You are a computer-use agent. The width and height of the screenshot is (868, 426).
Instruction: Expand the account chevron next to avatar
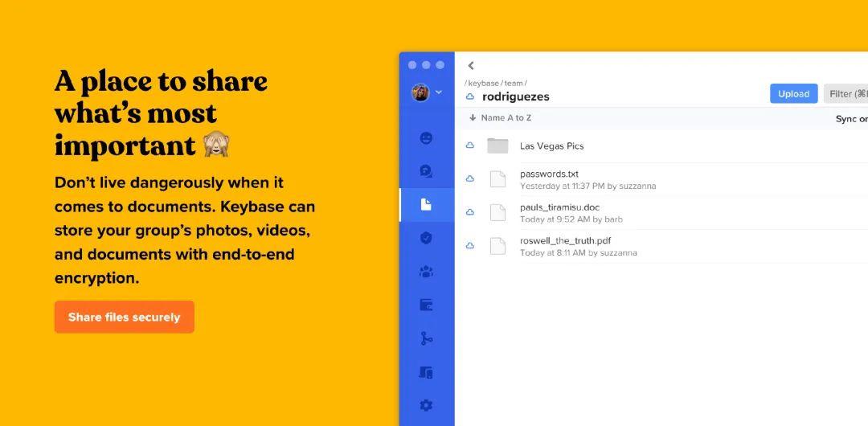(439, 92)
